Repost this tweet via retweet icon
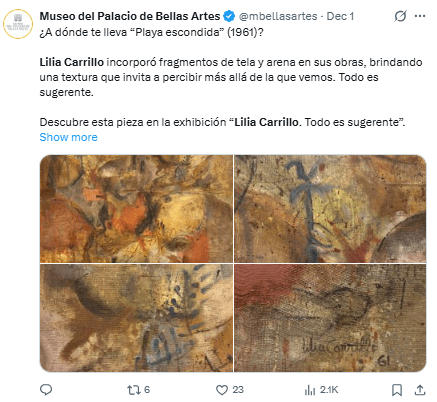 pyautogui.click(x=134, y=390)
